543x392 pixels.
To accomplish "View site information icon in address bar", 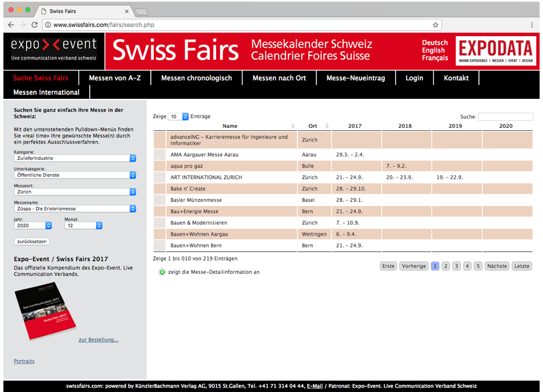I will pyautogui.click(x=48, y=25).
